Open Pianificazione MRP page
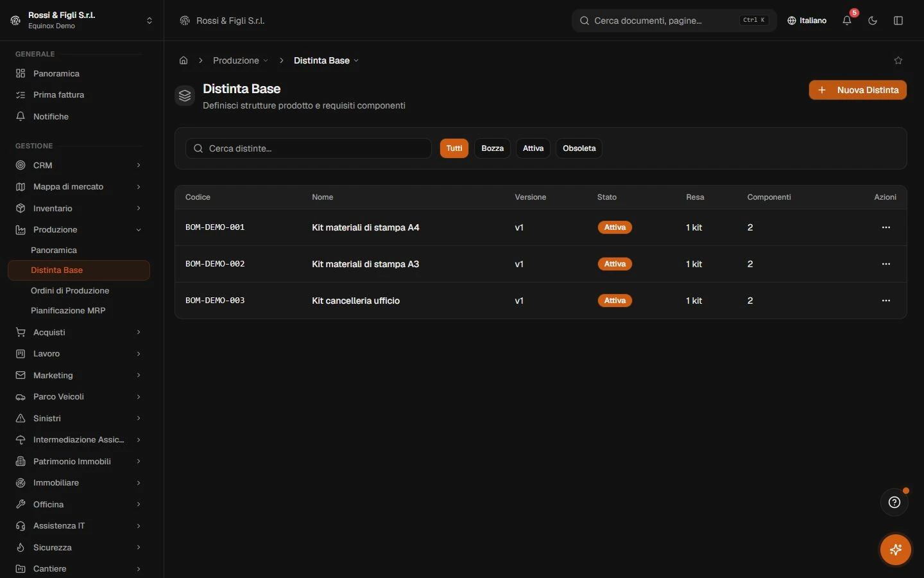924x578 pixels. [x=78, y=311]
